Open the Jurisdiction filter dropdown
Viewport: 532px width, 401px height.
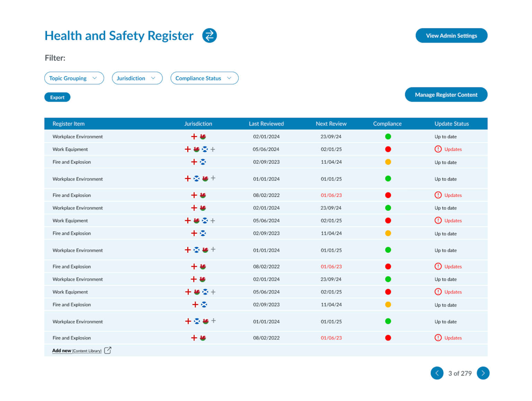[x=137, y=78]
